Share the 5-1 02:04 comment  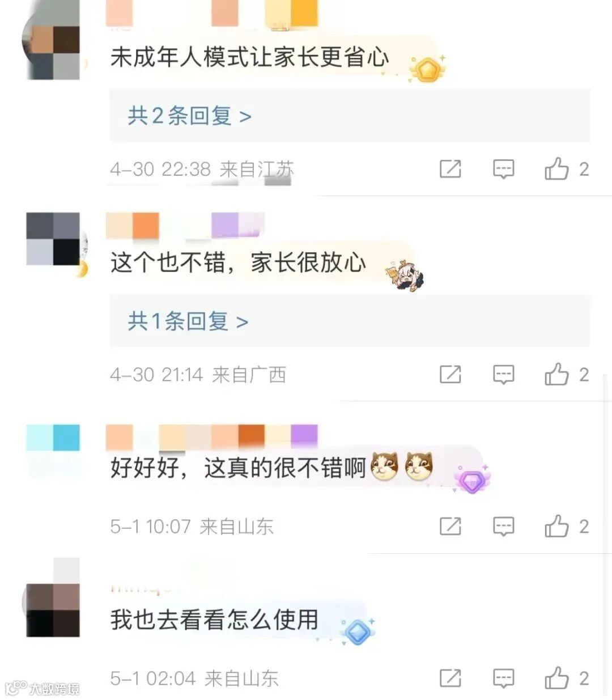click(x=450, y=678)
